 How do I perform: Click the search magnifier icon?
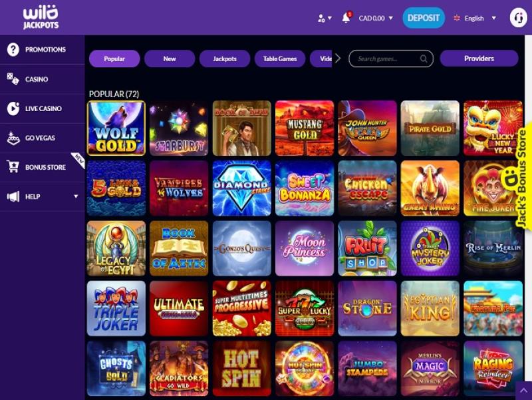[424, 59]
